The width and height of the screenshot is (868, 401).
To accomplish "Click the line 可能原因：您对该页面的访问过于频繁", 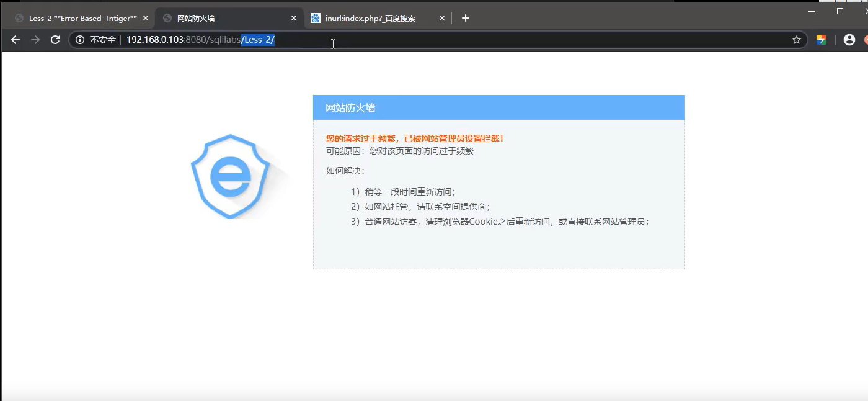I will coord(400,151).
